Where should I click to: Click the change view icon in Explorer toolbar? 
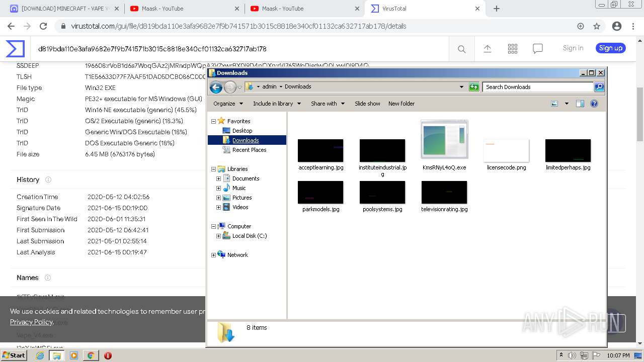554,104
